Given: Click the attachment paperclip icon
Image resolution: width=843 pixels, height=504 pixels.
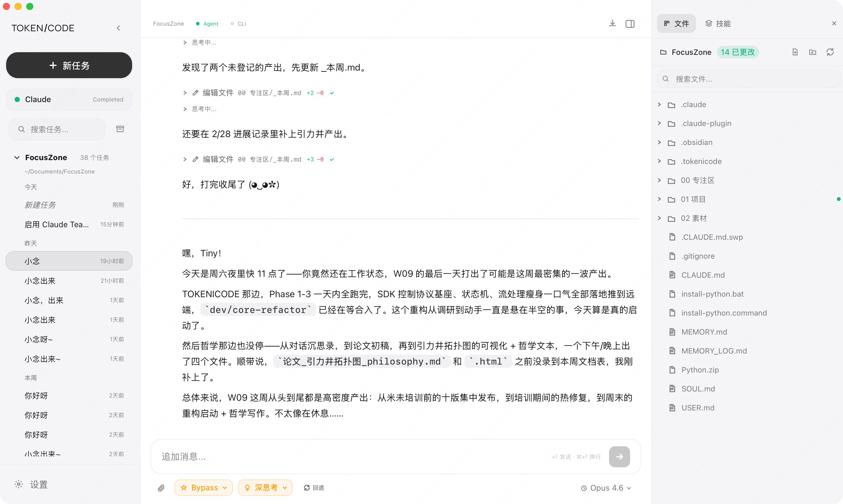Looking at the screenshot, I should (x=161, y=488).
